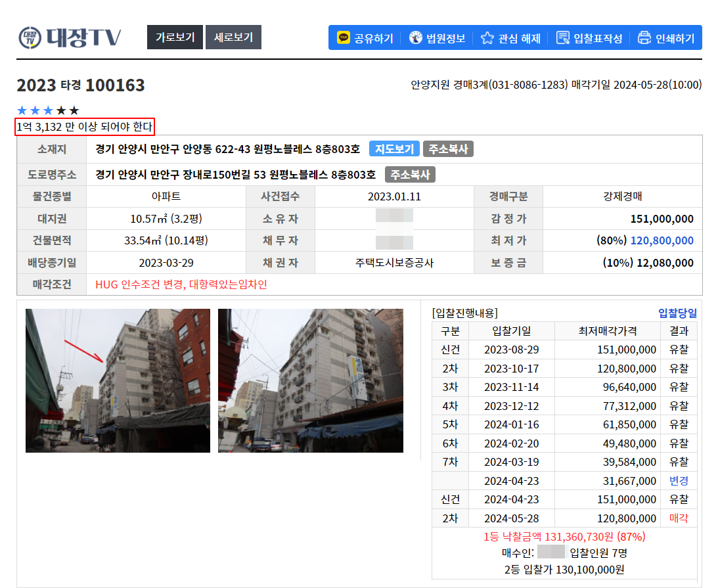Screen dimensions: 718x588
Task: Click the 입찰당일 link
Action: point(677,313)
